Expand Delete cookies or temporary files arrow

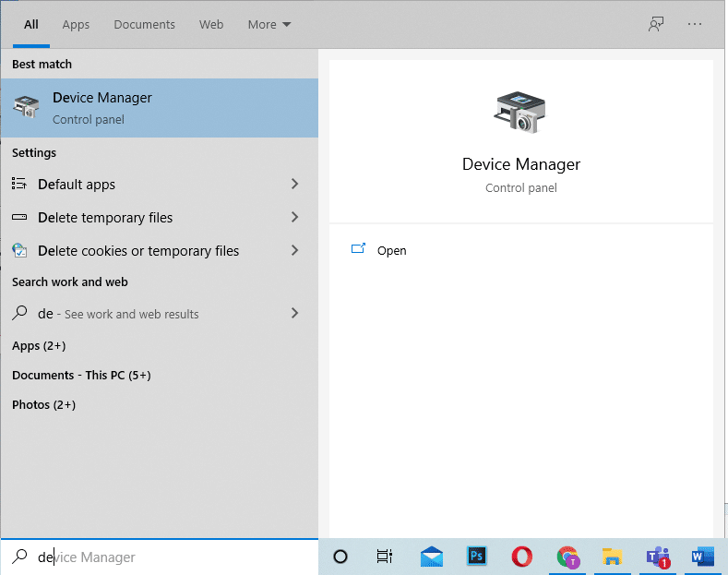point(294,251)
